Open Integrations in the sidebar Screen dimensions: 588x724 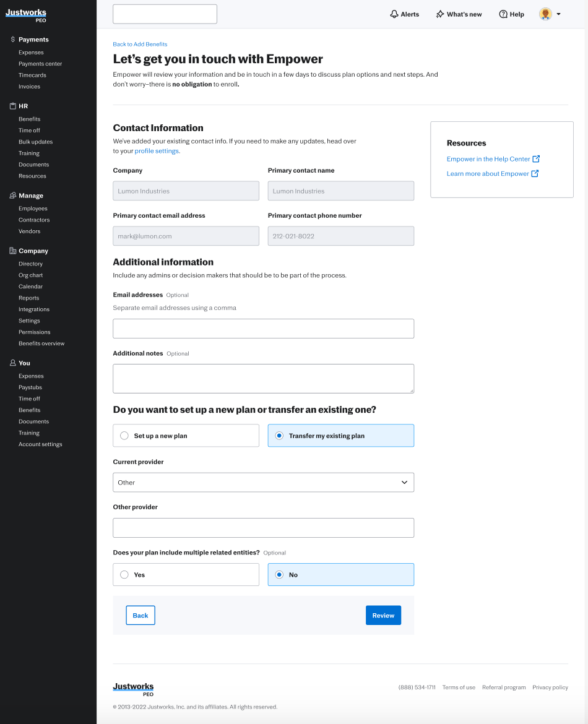[33, 309]
